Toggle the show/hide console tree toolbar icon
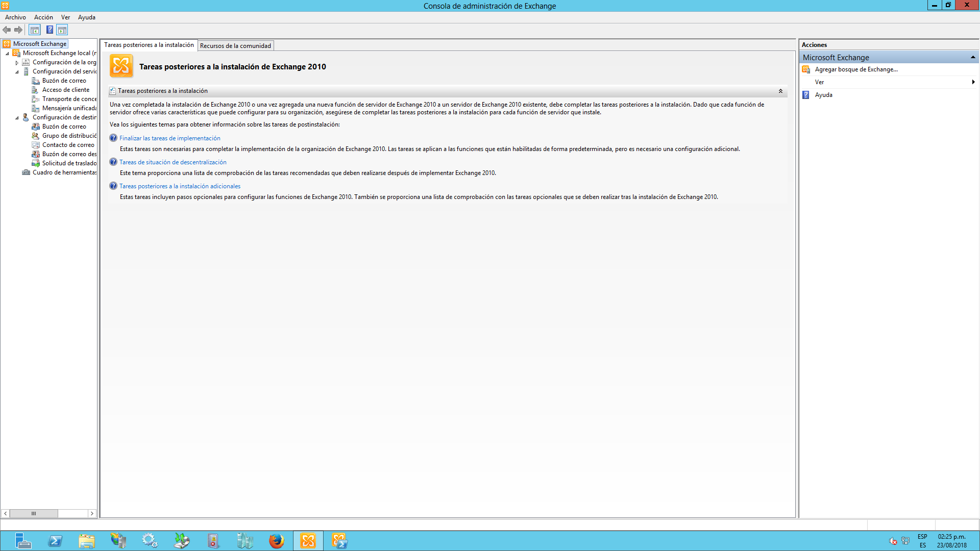 pos(35,30)
